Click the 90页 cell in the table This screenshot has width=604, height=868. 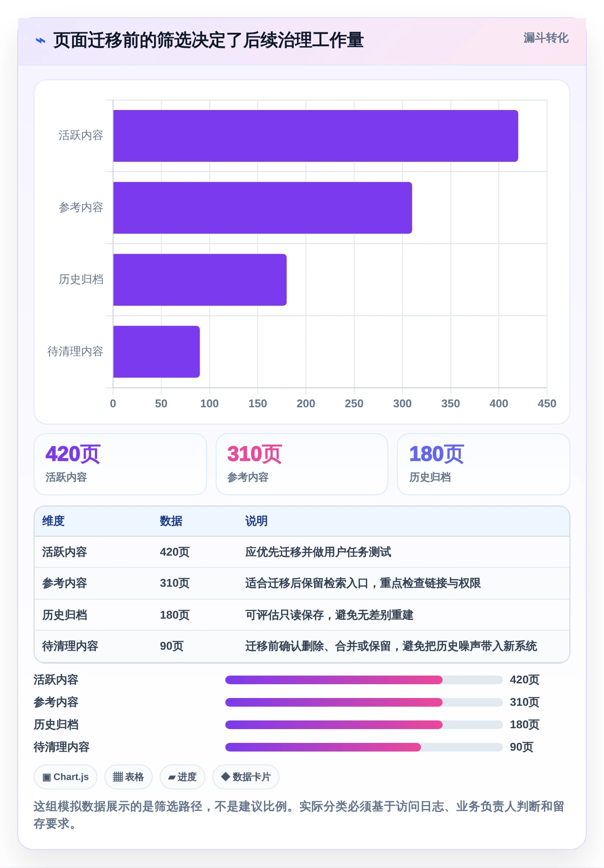click(x=172, y=646)
